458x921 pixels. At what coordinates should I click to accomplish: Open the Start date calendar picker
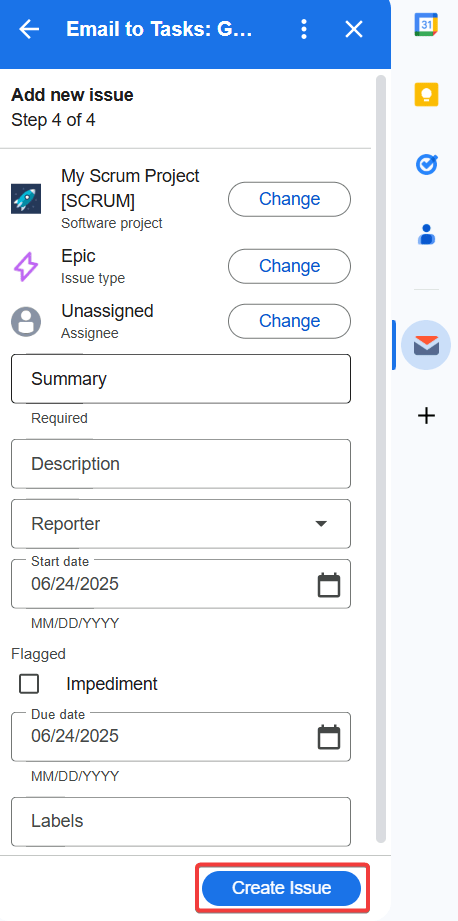tap(329, 585)
